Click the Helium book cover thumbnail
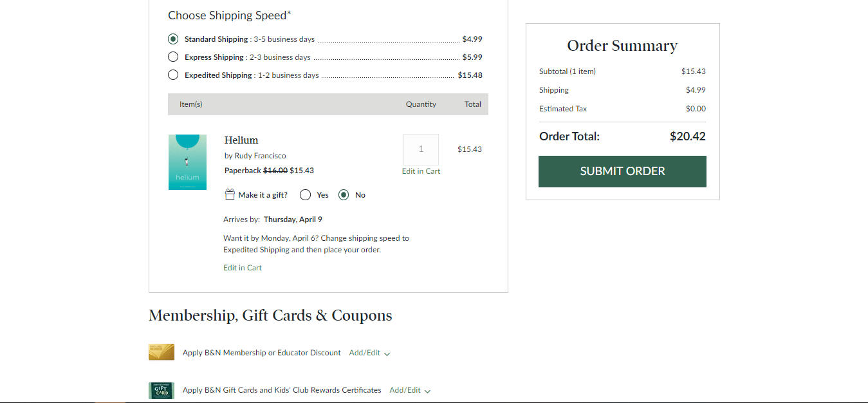 point(187,162)
